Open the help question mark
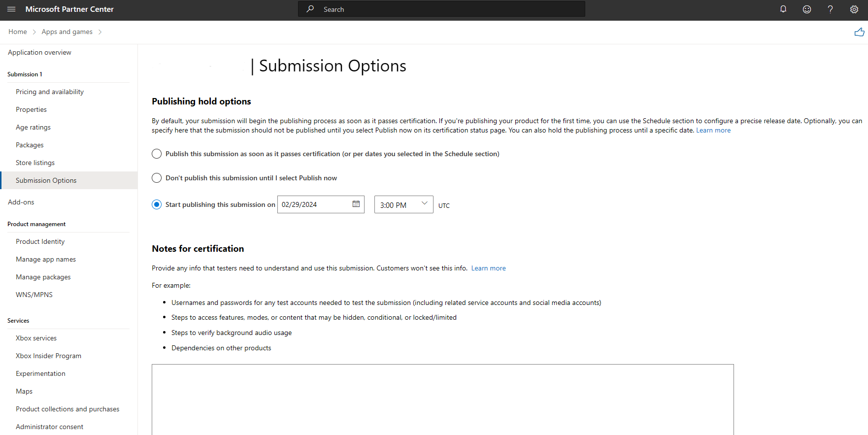 point(830,9)
